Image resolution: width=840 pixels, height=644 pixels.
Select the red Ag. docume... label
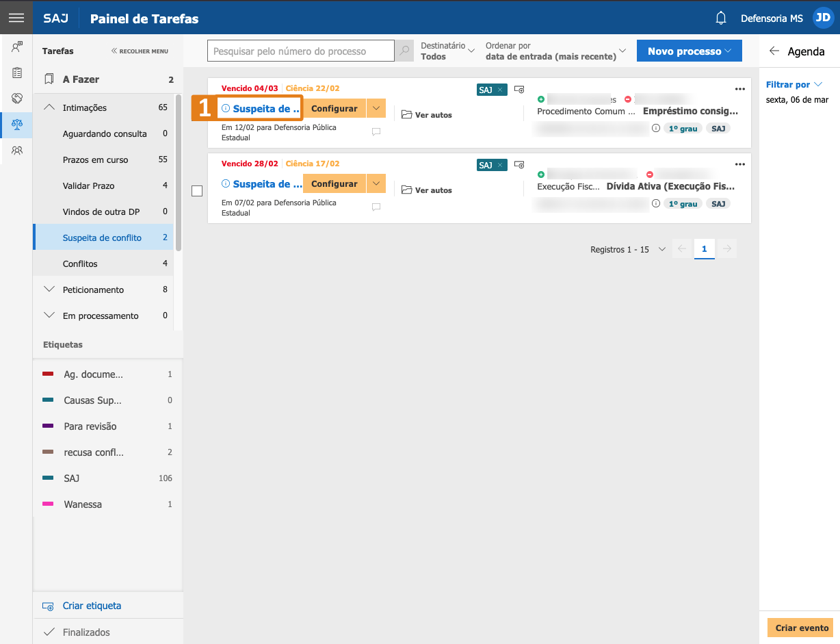(92, 374)
